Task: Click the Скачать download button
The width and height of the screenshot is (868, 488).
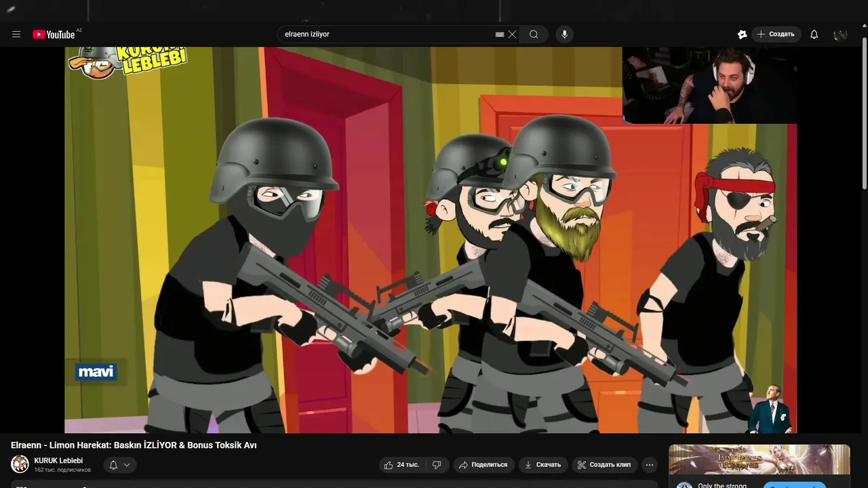Action: pos(543,465)
